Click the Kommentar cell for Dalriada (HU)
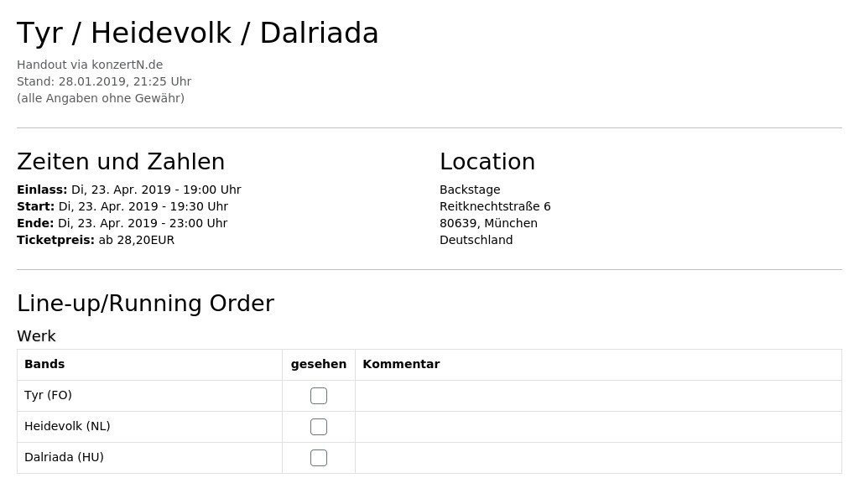Image resolution: width=859 pixels, height=504 pixels. (x=598, y=457)
